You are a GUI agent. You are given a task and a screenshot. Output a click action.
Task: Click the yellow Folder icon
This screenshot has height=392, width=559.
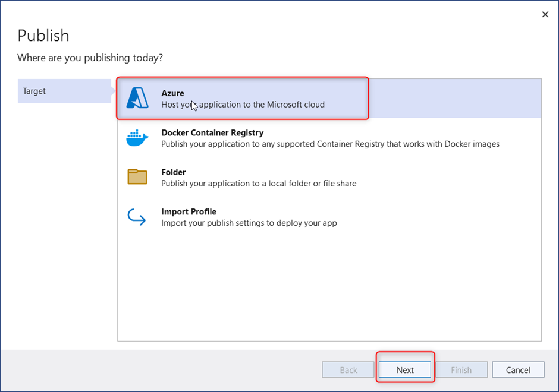(137, 176)
